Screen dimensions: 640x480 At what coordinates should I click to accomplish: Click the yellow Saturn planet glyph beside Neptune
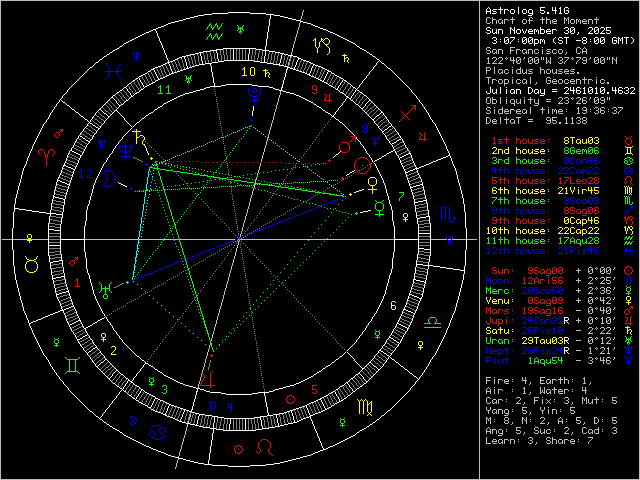click(x=139, y=138)
